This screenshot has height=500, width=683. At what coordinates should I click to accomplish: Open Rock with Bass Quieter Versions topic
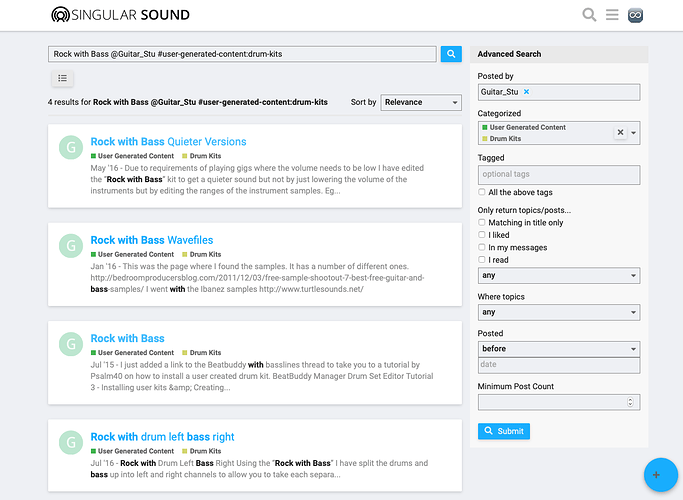(168, 142)
